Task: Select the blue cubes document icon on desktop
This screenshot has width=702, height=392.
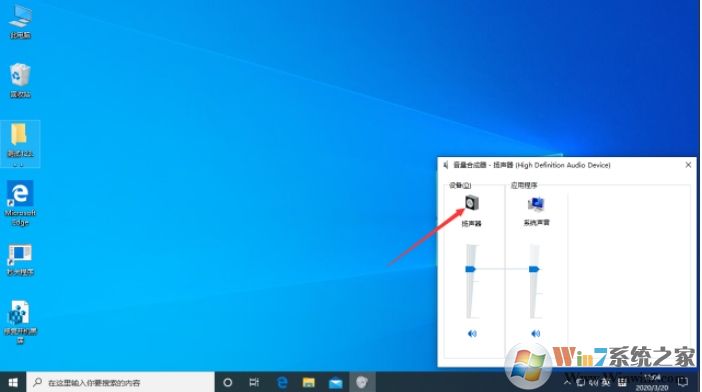Action: [x=20, y=322]
